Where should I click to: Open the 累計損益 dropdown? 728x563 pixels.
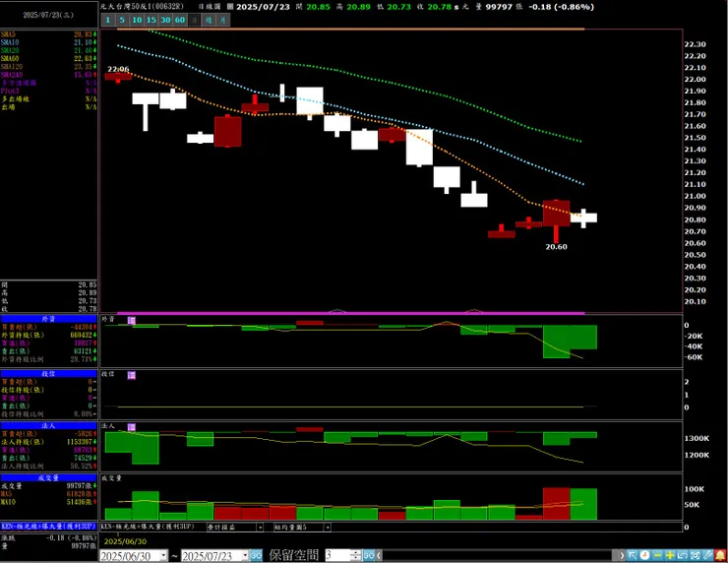[x=260, y=528]
